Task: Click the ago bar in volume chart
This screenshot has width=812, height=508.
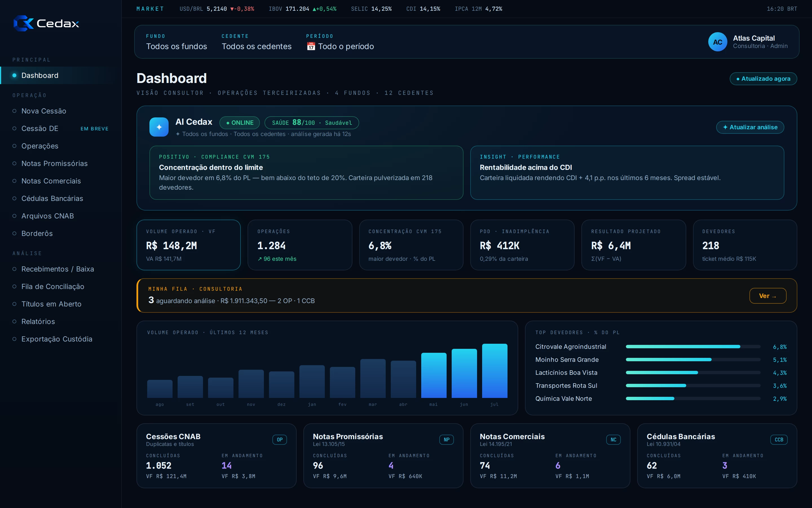Action: click(160, 389)
